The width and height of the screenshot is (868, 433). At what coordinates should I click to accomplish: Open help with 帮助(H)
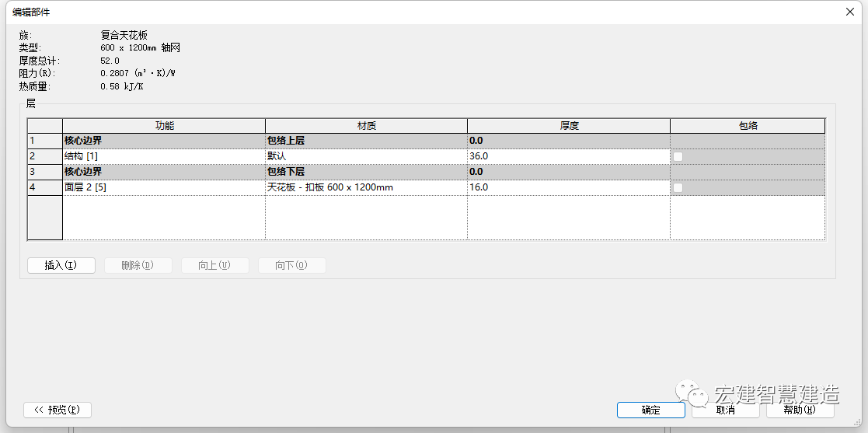(x=800, y=410)
